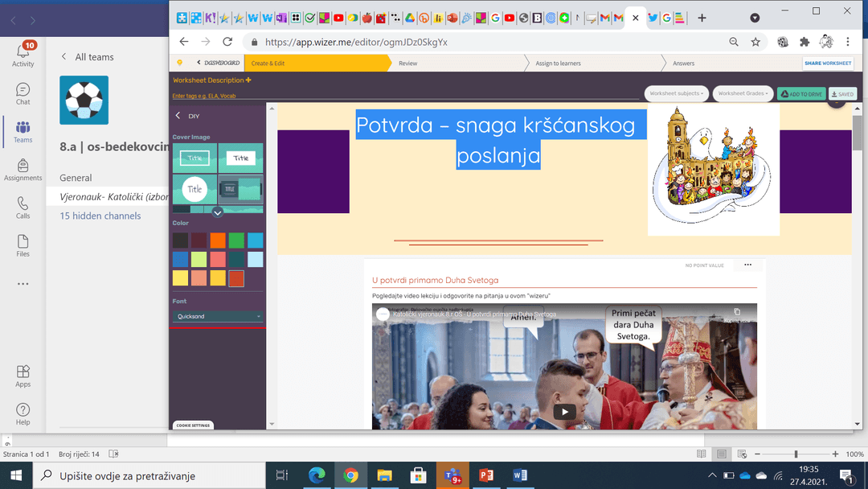This screenshot has width=868, height=489.
Task: Switch to the Review step
Action: coord(408,64)
